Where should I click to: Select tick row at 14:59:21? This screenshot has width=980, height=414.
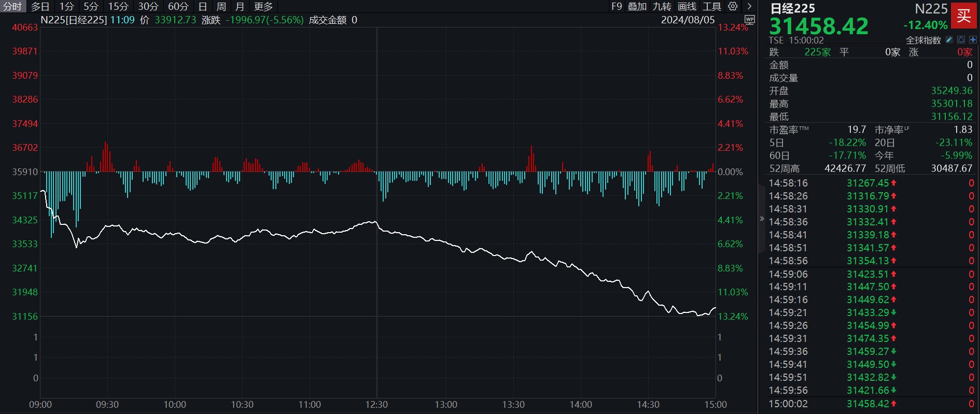click(x=871, y=312)
